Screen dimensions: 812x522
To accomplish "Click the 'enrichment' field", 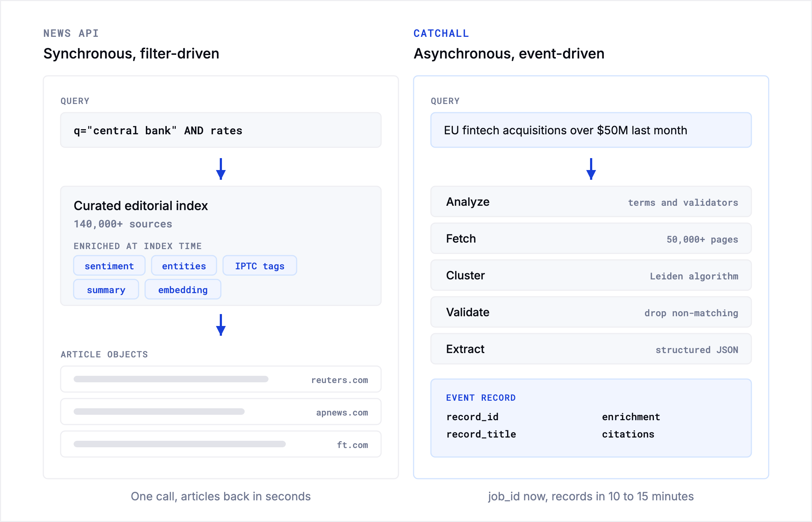I will 631,417.
